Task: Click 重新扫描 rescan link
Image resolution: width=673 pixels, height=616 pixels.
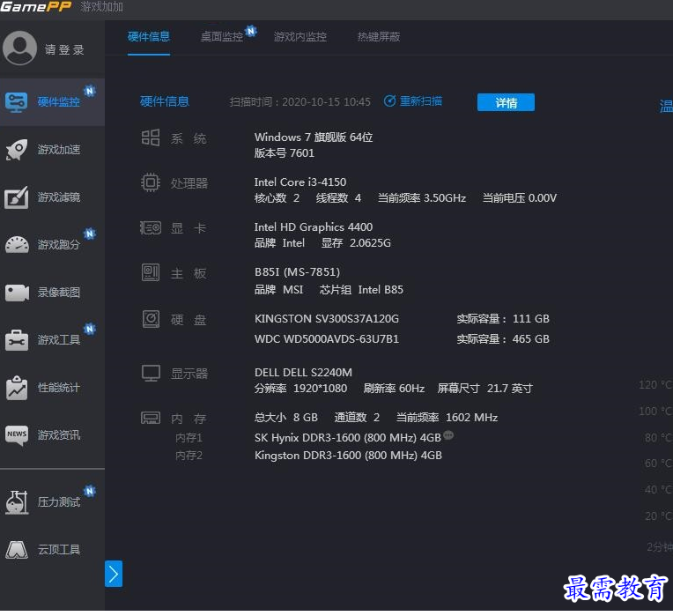Action: pyautogui.click(x=421, y=101)
